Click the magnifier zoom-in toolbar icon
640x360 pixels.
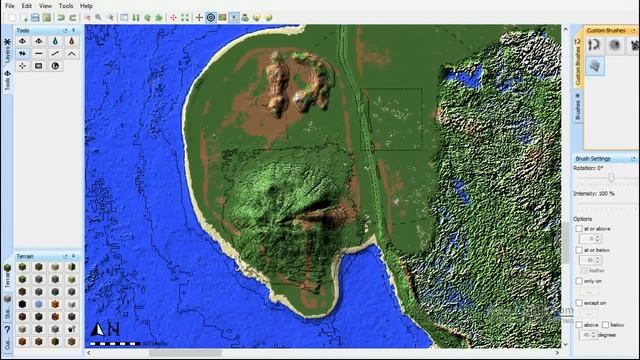98,18
